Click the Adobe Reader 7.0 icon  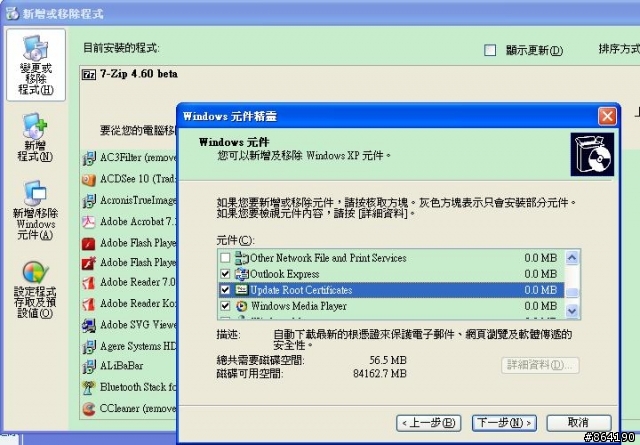(x=89, y=283)
